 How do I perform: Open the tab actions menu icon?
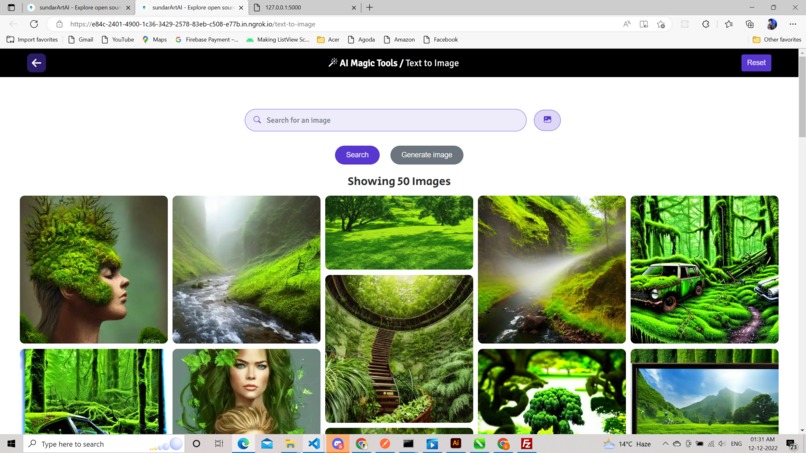(11, 7)
